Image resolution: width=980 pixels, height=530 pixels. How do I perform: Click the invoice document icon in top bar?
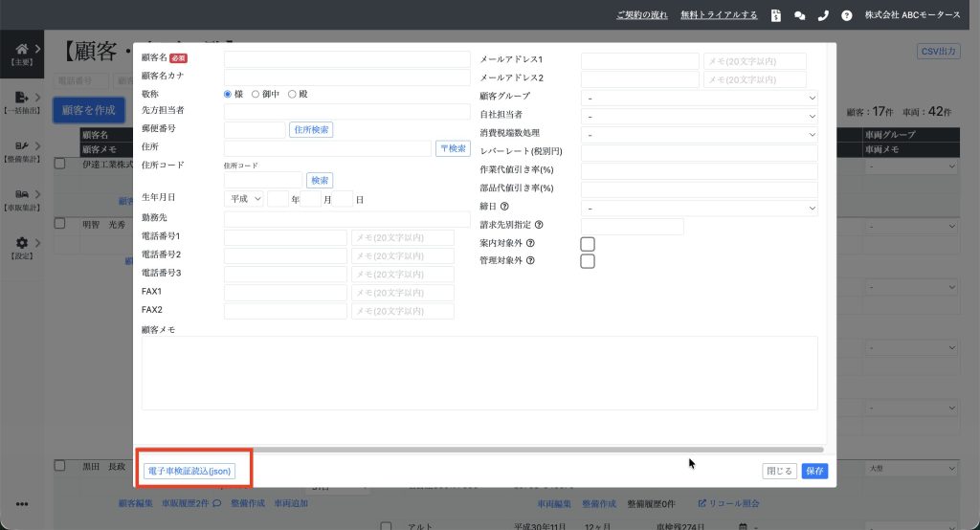pyautogui.click(x=775, y=15)
